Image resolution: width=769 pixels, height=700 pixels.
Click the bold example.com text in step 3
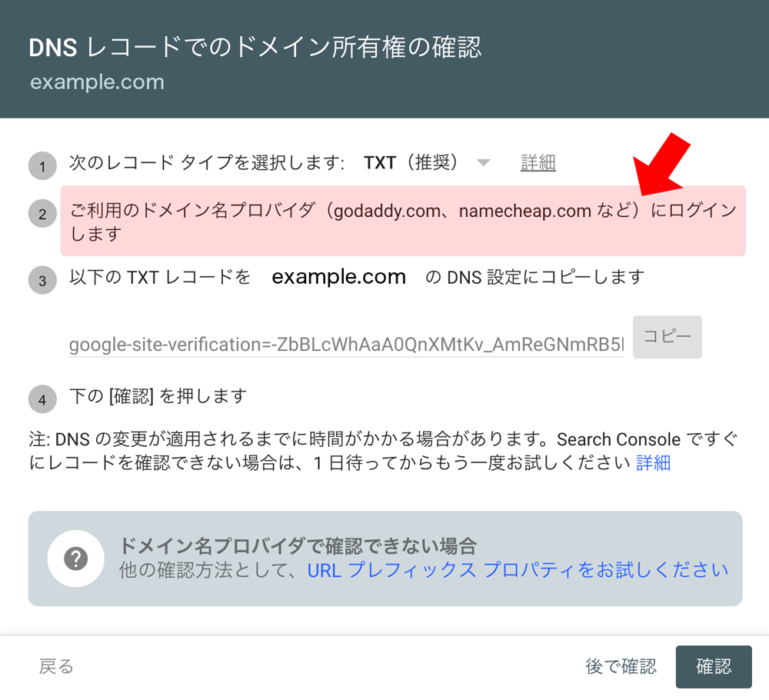339,277
